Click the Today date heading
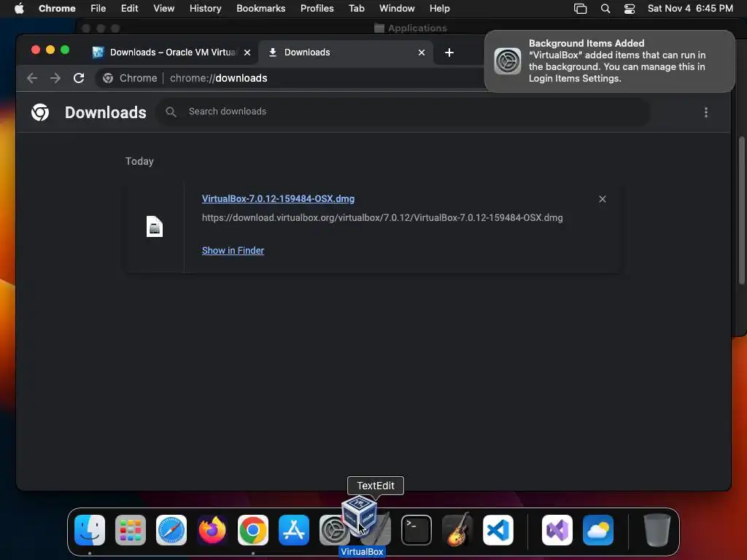The width and height of the screenshot is (747, 560). pyautogui.click(x=139, y=161)
